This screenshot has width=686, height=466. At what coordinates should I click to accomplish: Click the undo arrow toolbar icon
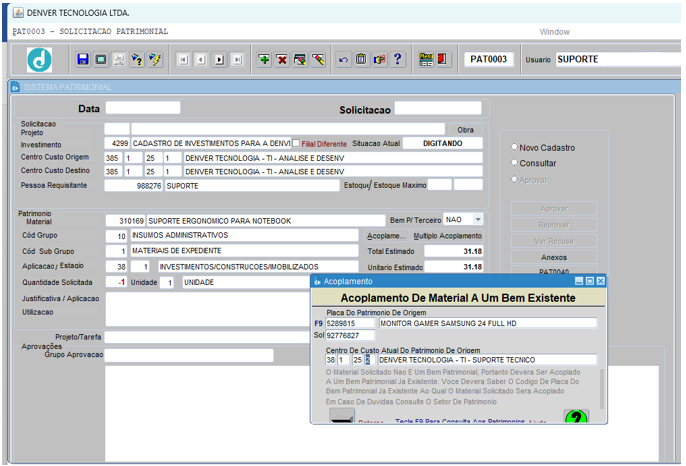344,60
